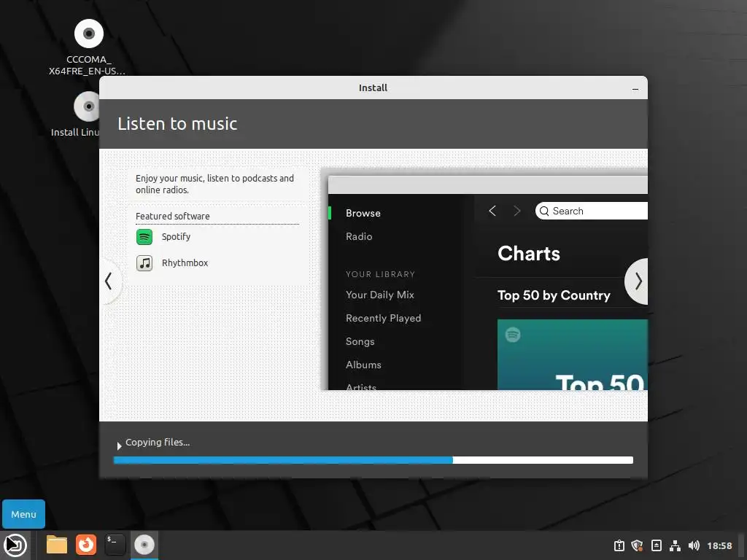This screenshot has height=560, width=747.
Task: Click the Install window title bar
Action: [373, 87]
